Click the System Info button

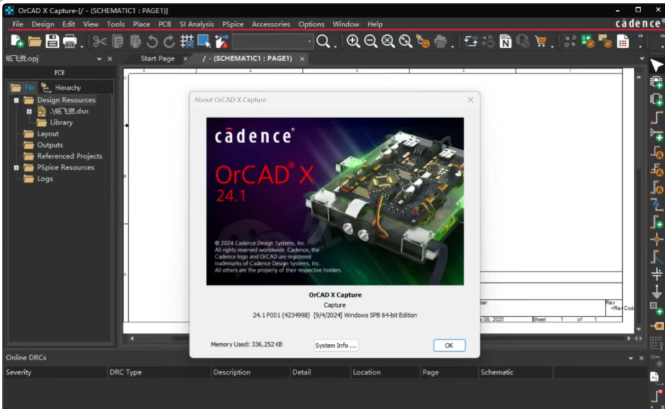tap(335, 345)
